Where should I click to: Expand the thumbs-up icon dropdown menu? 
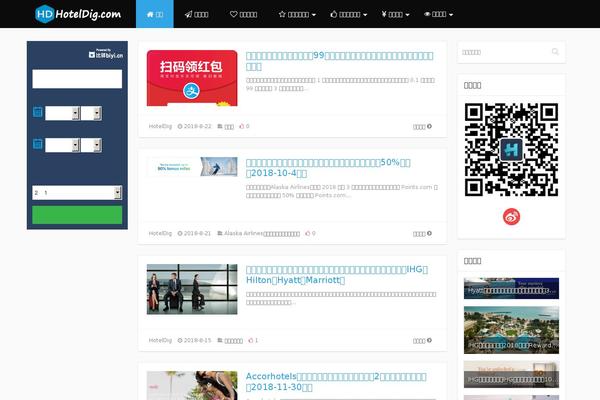[x=349, y=14]
